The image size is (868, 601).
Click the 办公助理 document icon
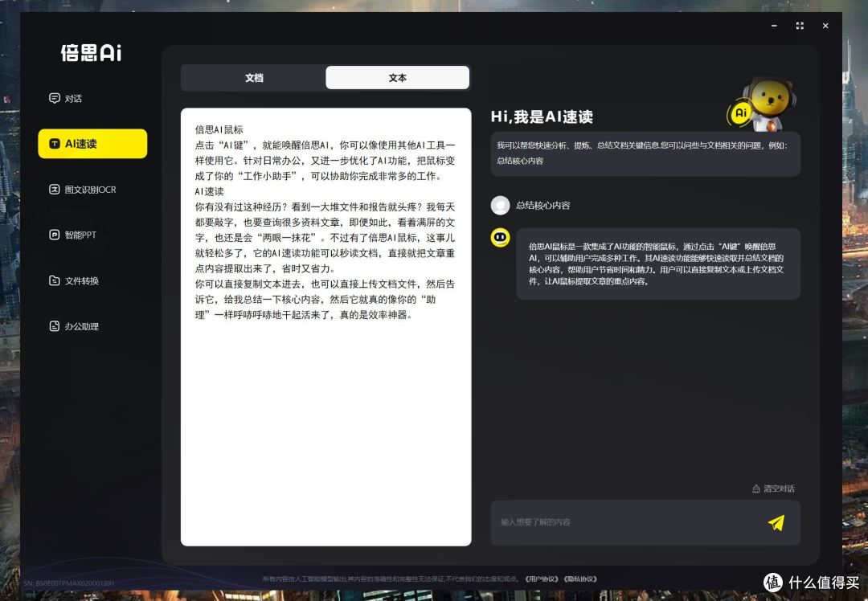(x=55, y=326)
